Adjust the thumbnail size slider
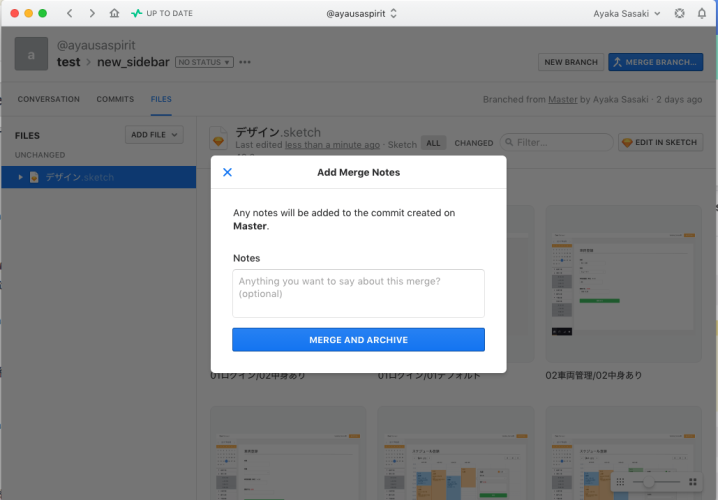 pos(648,482)
